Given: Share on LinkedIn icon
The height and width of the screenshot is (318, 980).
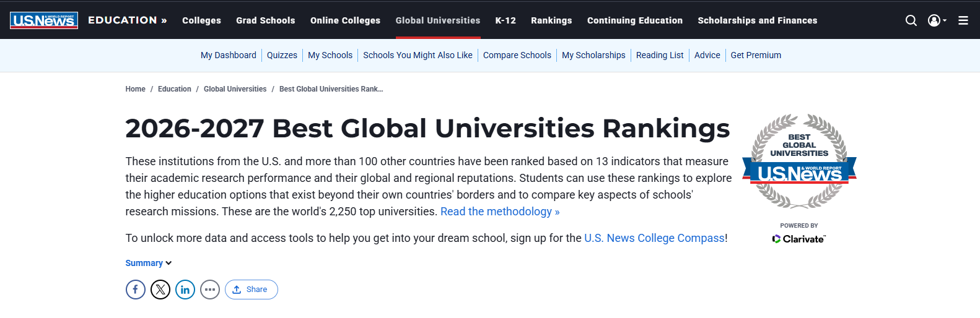Looking at the screenshot, I should pyautogui.click(x=185, y=290).
